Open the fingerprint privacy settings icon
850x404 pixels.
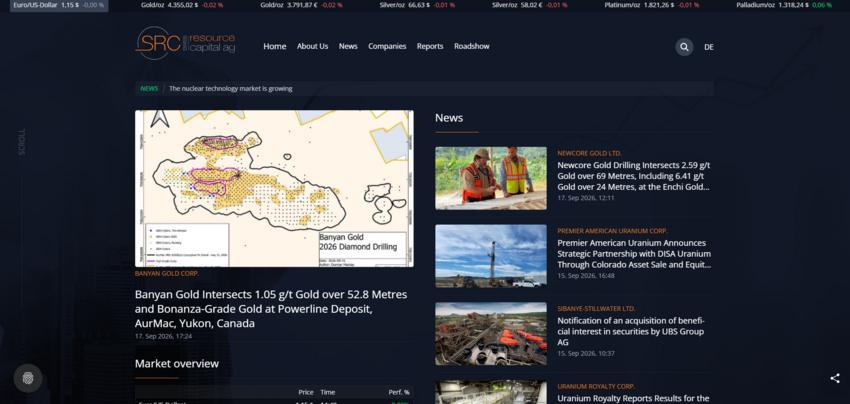pyautogui.click(x=28, y=378)
